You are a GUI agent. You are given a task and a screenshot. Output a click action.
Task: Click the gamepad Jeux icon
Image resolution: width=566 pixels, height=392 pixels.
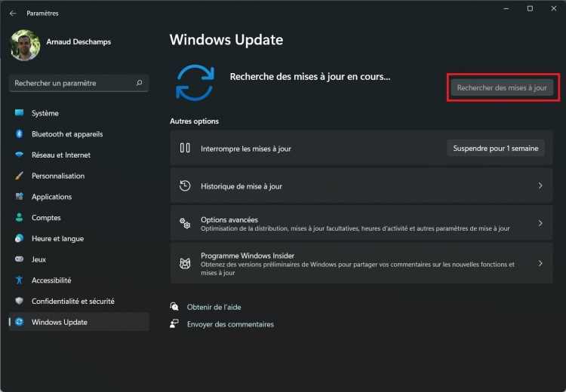(19, 259)
